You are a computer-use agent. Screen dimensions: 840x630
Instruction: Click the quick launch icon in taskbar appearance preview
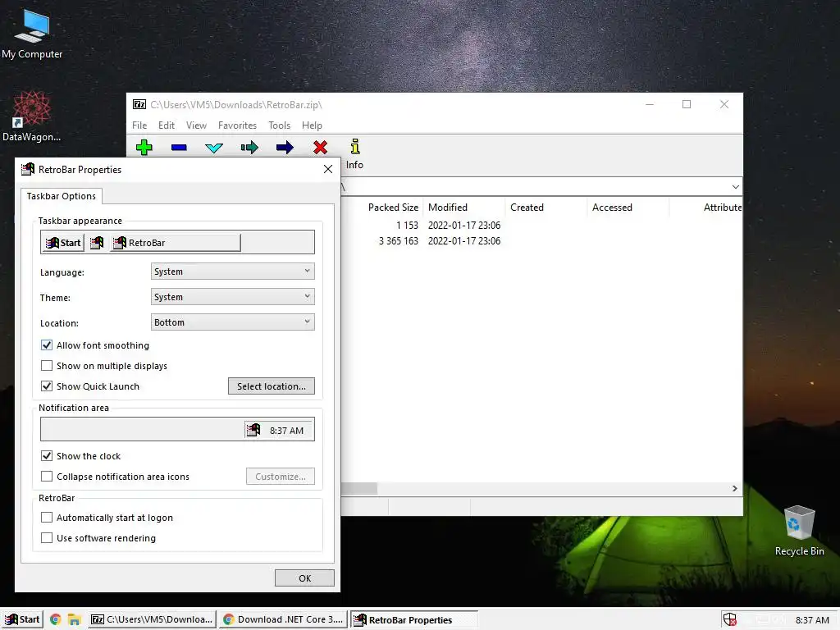tap(97, 243)
